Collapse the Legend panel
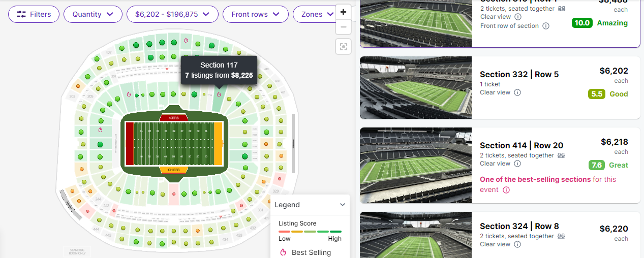Image resolution: width=644 pixels, height=258 pixels. (343, 205)
